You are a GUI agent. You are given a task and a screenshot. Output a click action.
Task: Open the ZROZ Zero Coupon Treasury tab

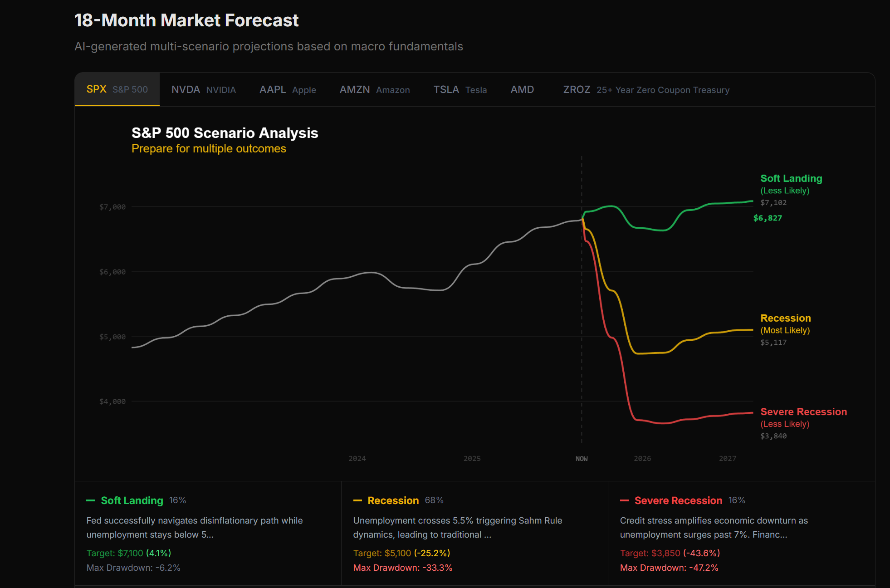(x=646, y=89)
